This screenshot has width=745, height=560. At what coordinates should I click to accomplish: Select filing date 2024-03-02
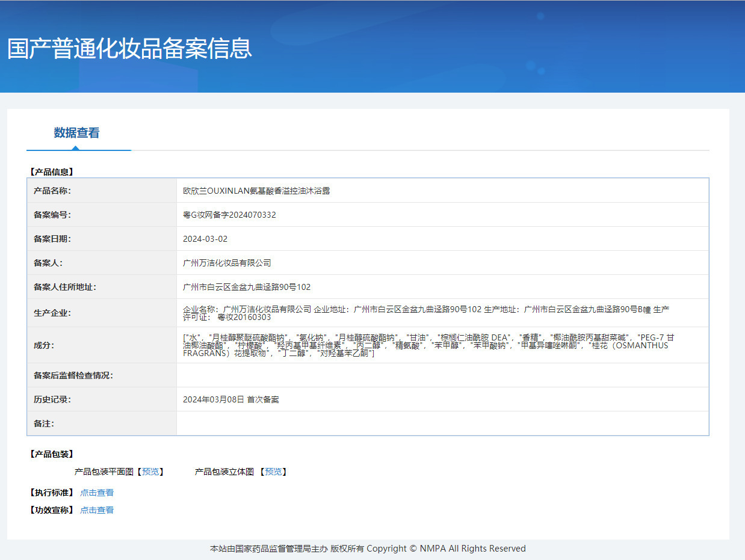point(205,239)
